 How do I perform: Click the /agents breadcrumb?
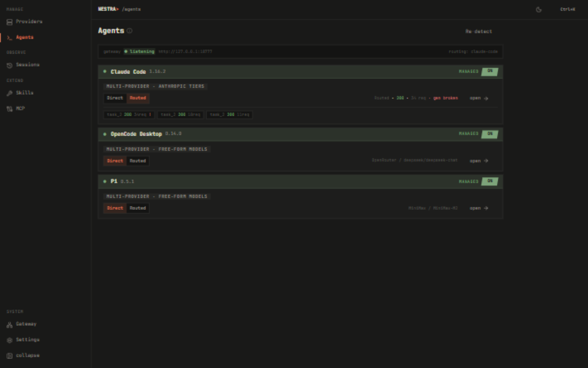(x=131, y=9)
